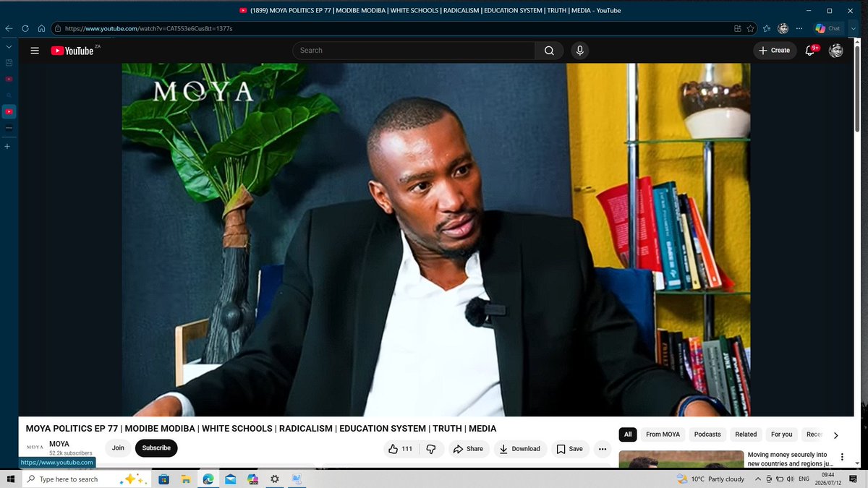Open YouTube notifications bell

click(812, 51)
